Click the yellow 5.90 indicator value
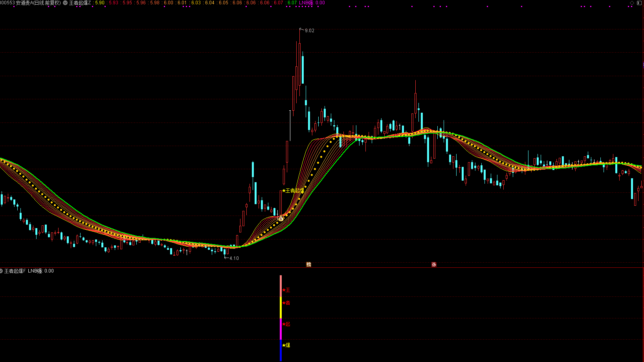The width and height of the screenshot is (644, 362). [100, 3]
